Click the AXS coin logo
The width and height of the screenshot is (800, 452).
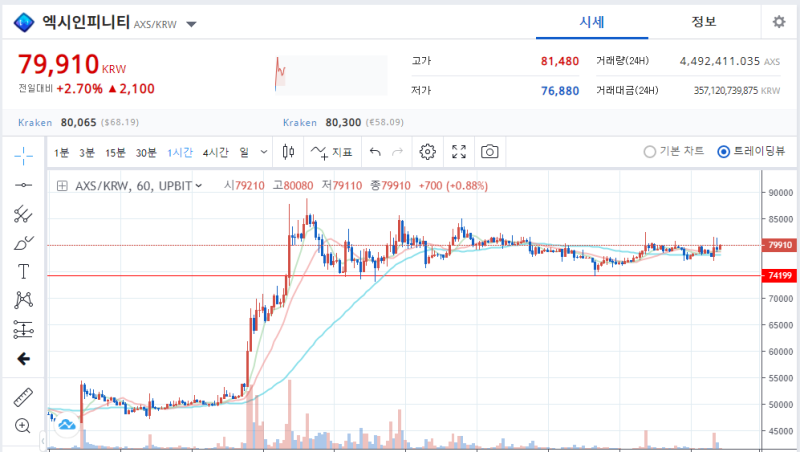[x=23, y=23]
